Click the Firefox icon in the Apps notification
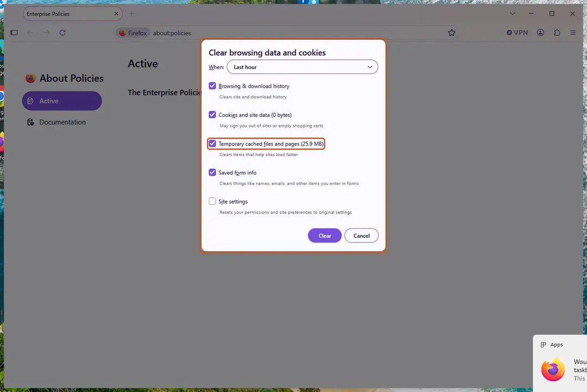Image resolution: width=587 pixels, height=392 pixels. 553,370
